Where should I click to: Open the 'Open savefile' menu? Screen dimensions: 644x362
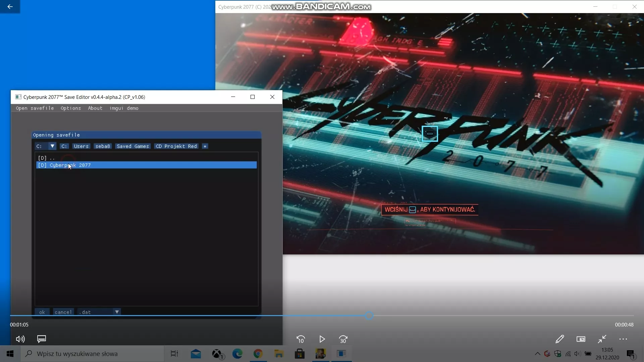(x=35, y=108)
